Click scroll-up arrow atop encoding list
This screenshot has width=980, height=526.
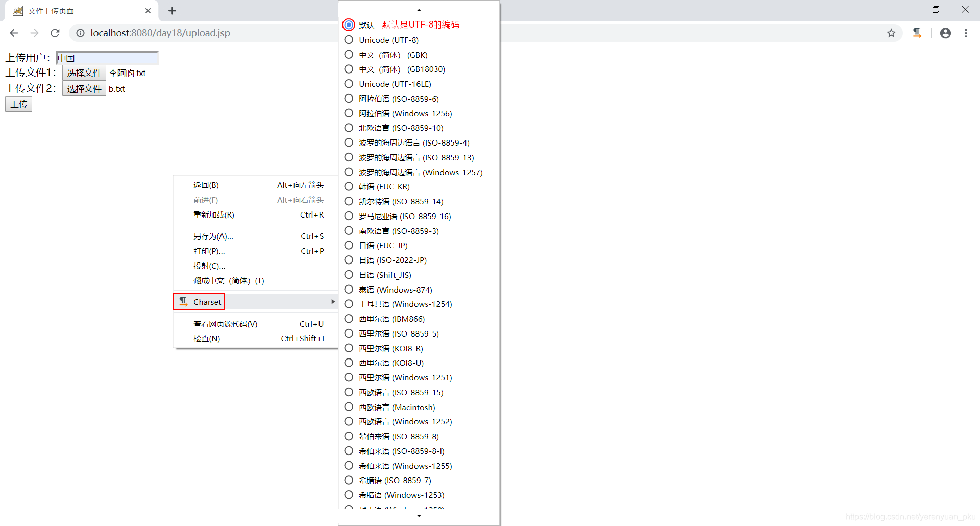point(419,10)
